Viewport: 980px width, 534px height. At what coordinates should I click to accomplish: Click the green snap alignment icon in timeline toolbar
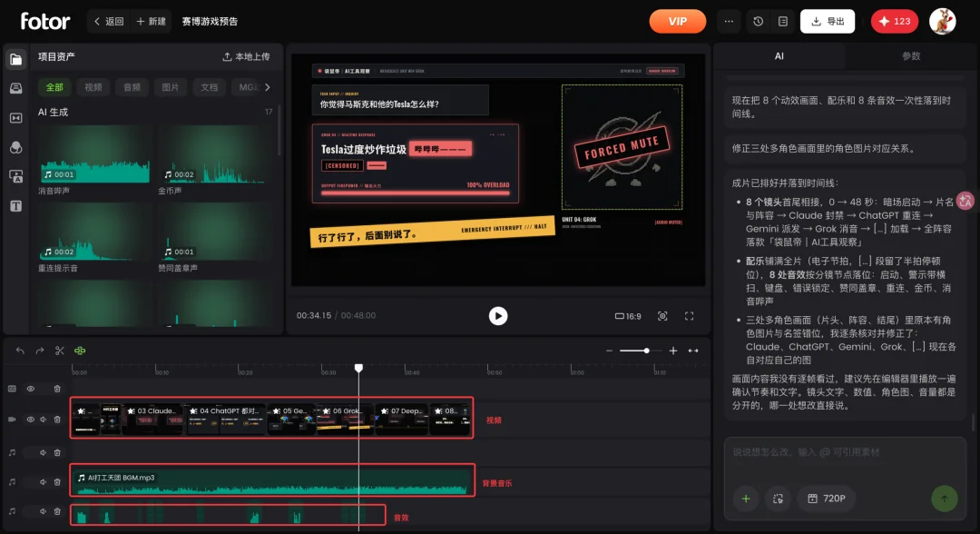tap(80, 351)
